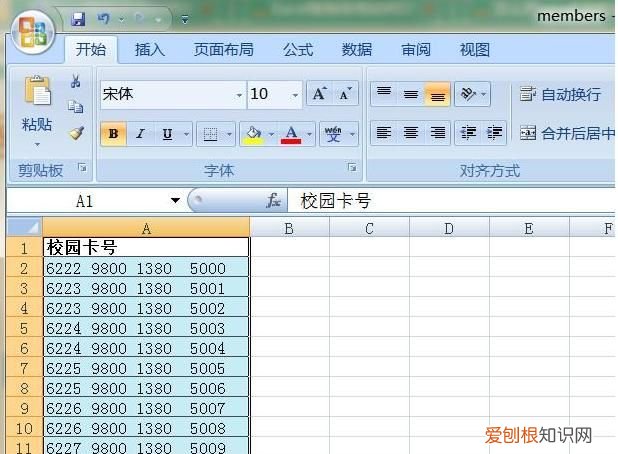This screenshot has width=618, height=454.
Task: Open the 插入 ribbon tab
Action: [x=150, y=50]
